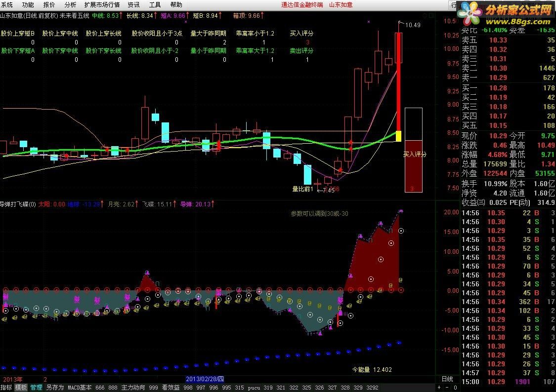Select the 指标 tab in bottom bar

(x=6, y=388)
